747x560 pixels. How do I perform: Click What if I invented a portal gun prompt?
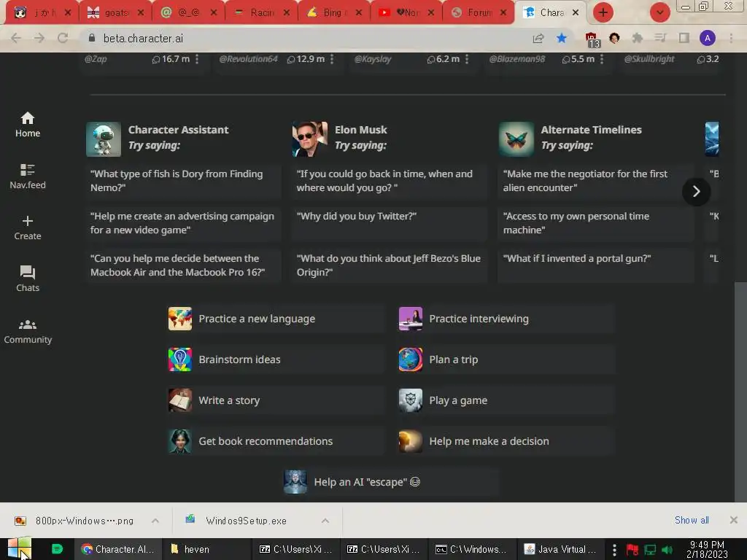click(596, 265)
